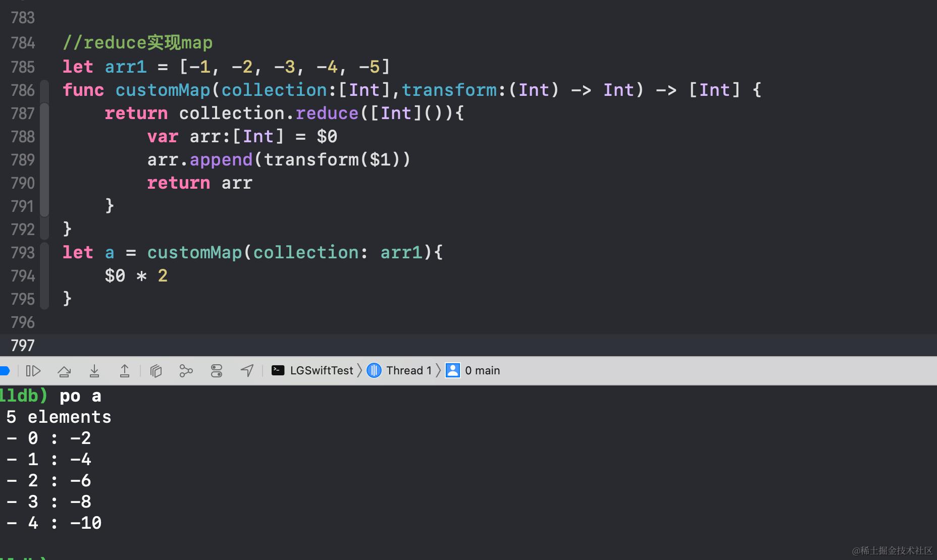937x560 pixels.
Task: Step into the function call
Action: click(94, 371)
